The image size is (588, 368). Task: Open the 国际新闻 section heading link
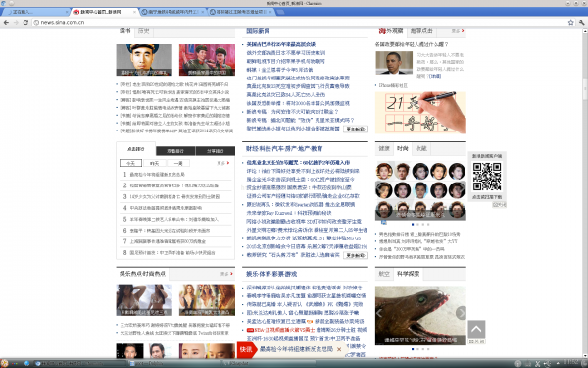pyautogui.click(x=258, y=31)
